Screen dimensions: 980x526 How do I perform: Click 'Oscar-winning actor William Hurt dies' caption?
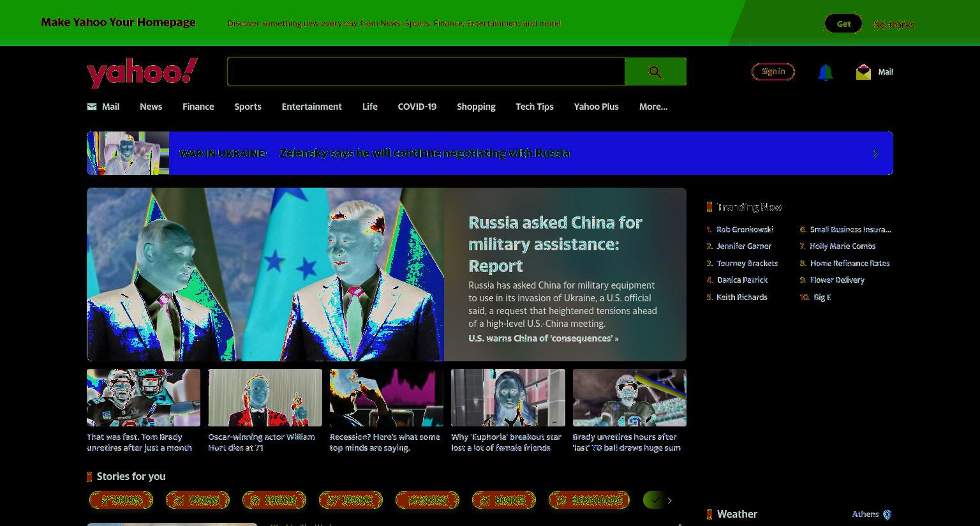pyautogui.click(x=262, y=442)
